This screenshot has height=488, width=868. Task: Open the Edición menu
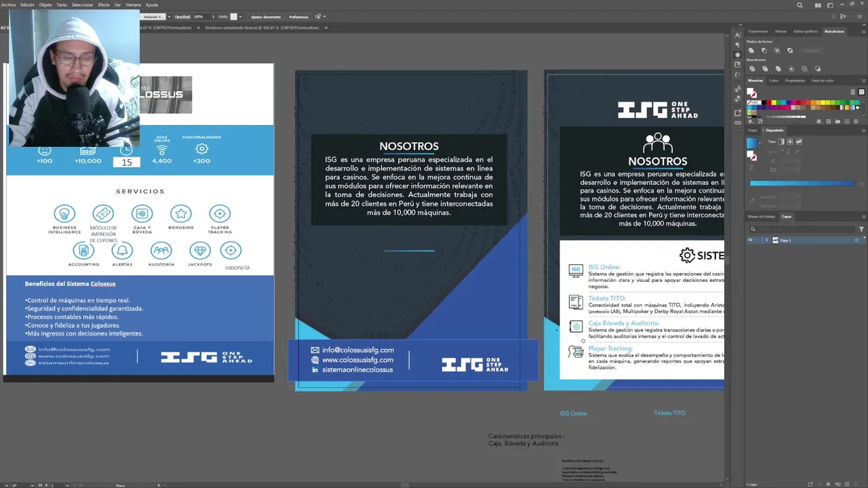[x=27, y=5]
